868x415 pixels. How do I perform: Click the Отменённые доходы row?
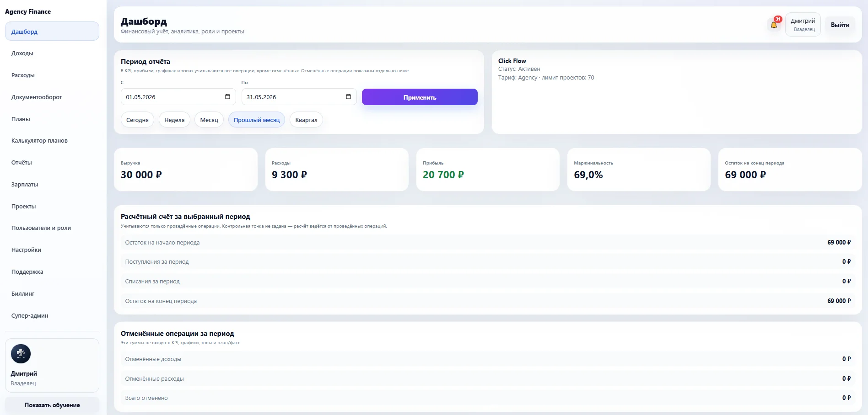pos(488,359)
